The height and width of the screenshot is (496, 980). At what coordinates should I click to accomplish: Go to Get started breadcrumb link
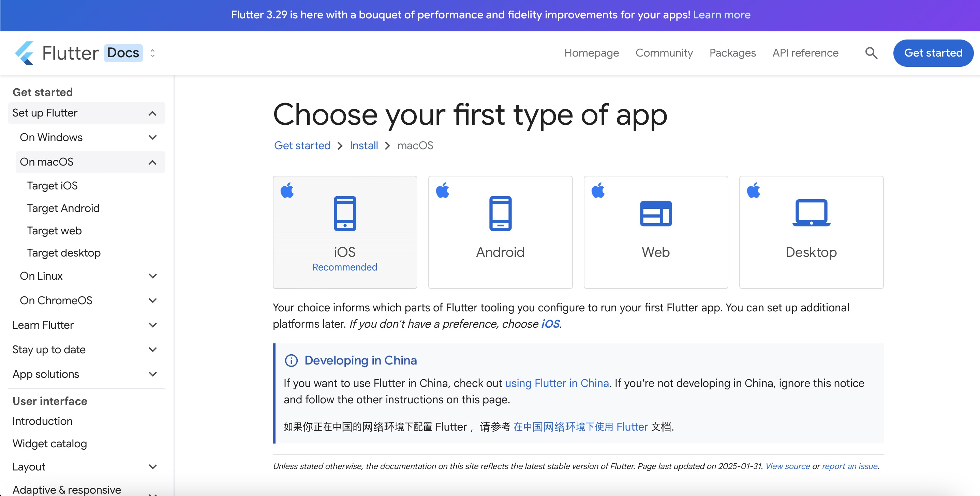[x=302, y=145]
